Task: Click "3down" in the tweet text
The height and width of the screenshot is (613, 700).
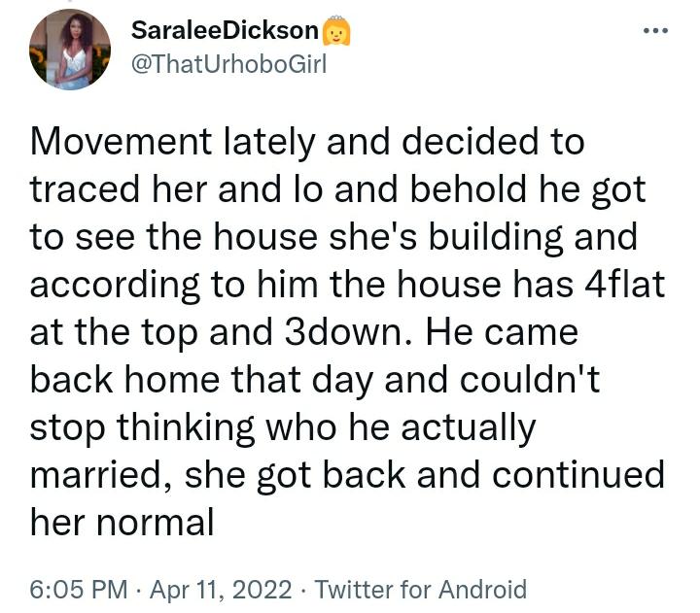Action: (x=364, y=331)
